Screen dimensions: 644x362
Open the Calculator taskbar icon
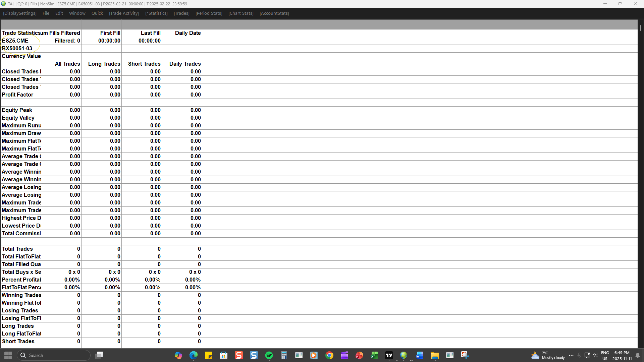tap(284, 355)
